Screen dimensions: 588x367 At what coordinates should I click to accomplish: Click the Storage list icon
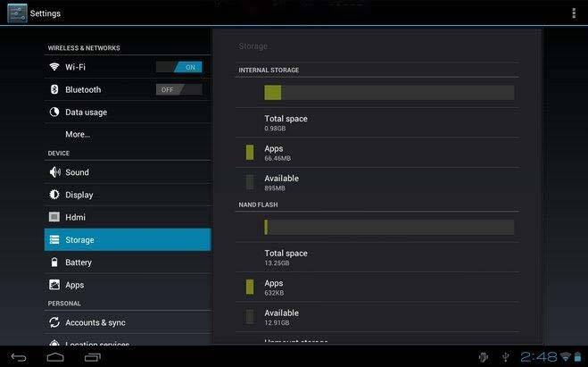(54, 239)
